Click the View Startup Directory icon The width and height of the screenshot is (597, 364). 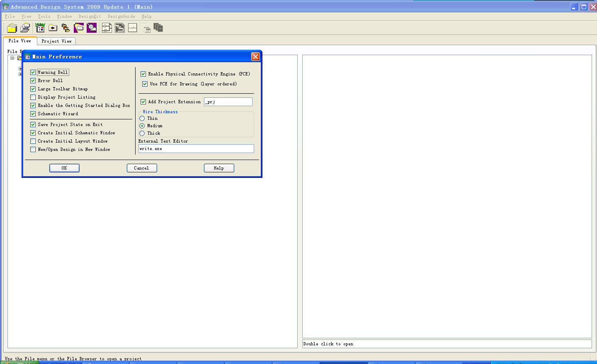coord(40,28)
